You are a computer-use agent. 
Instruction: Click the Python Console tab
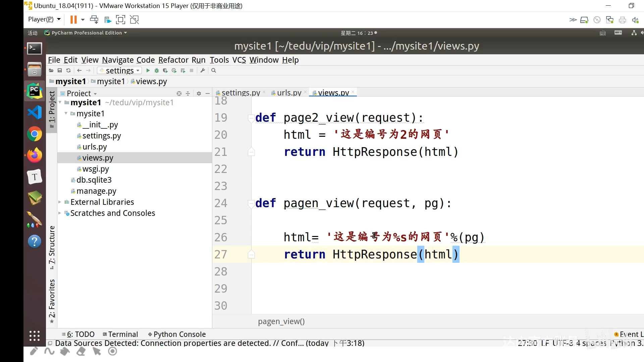180,334
